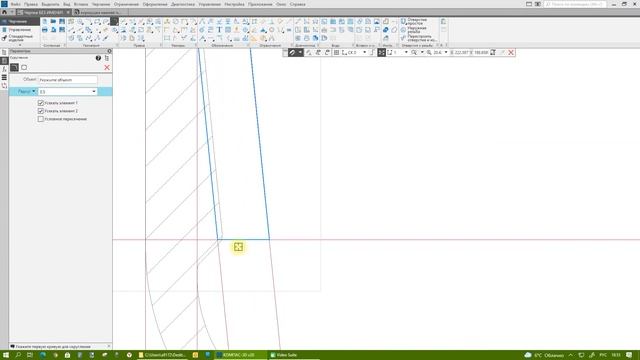Viewport: 640px width, 360px height.
Task: Click the РУС language indicator
Action: pos(602,355)
